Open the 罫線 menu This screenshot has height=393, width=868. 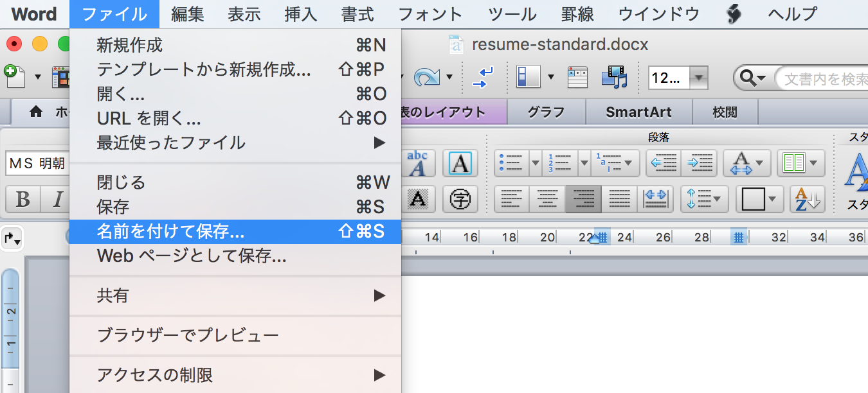click(x=577, y=13)
